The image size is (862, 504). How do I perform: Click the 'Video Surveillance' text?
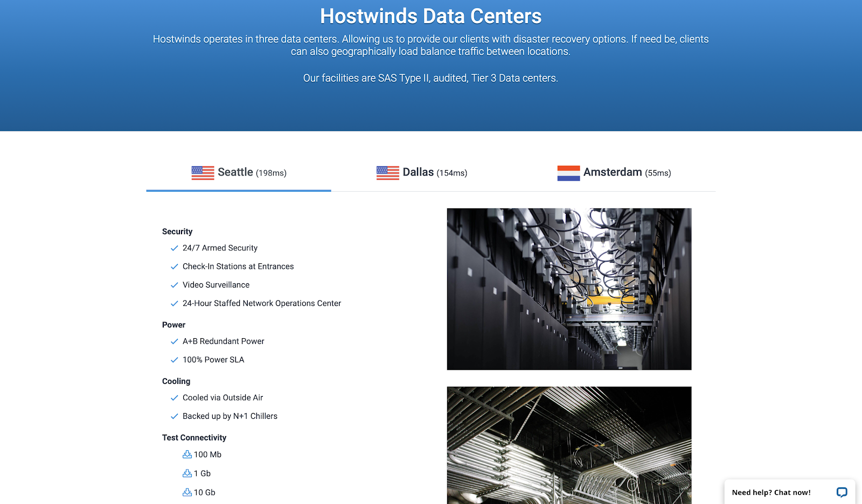coord(216,285)
